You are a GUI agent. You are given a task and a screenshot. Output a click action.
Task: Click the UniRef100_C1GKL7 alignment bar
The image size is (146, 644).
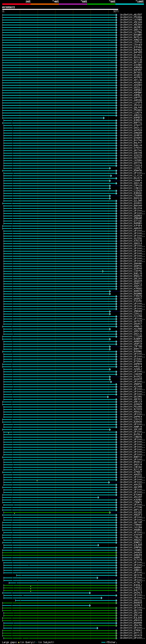pos(57,168)
